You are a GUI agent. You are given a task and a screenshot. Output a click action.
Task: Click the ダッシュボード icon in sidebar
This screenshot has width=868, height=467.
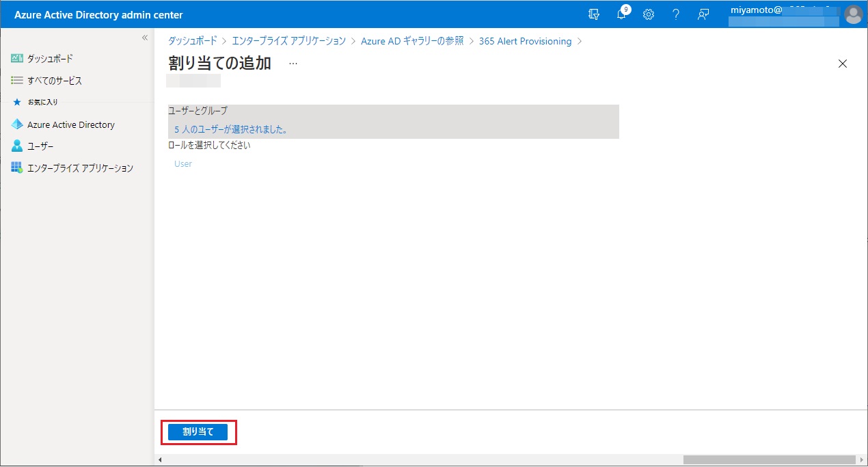click(17, 59)
